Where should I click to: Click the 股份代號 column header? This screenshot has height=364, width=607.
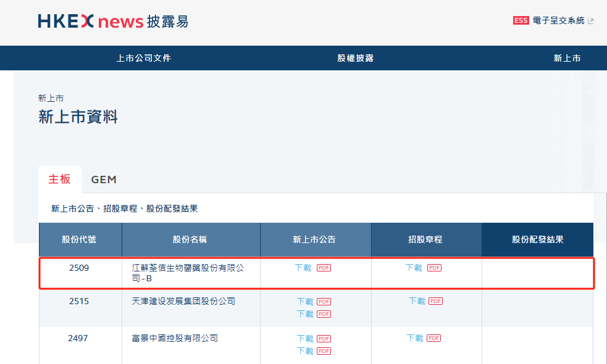(x=80, y=239)
